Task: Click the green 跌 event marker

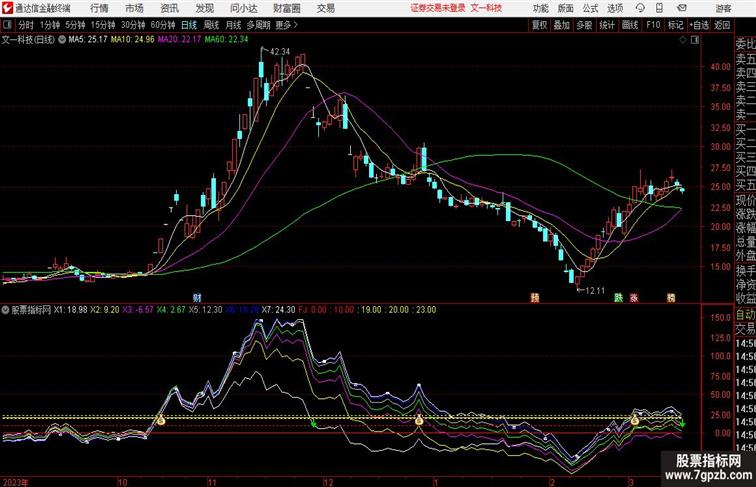Action: (x=618, y=298)
